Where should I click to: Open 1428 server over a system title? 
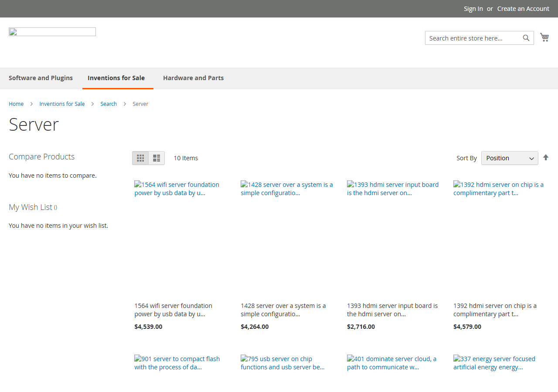coord(283,310)
